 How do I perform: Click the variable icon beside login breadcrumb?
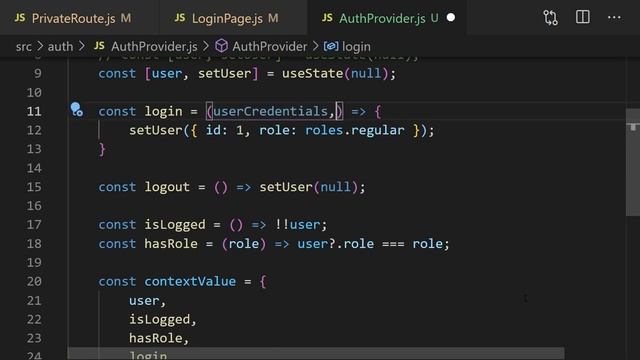[x=331, y=46]
